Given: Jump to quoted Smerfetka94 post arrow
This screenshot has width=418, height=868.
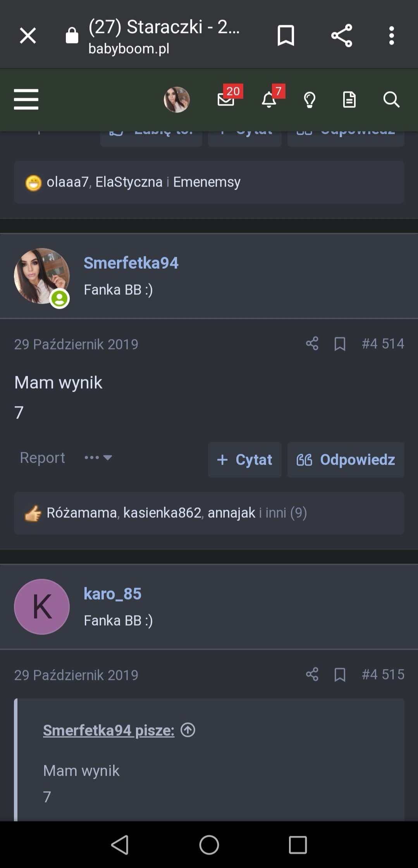Looking at the screenshot, I should (188, 730).
